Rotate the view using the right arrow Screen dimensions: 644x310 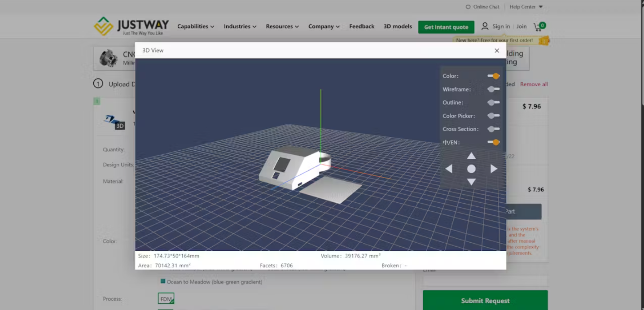point(494,169)
